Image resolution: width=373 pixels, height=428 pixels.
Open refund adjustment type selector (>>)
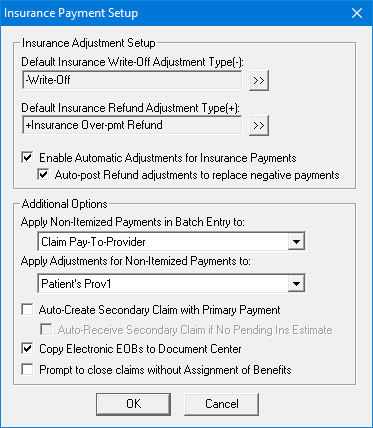point(259,125)
